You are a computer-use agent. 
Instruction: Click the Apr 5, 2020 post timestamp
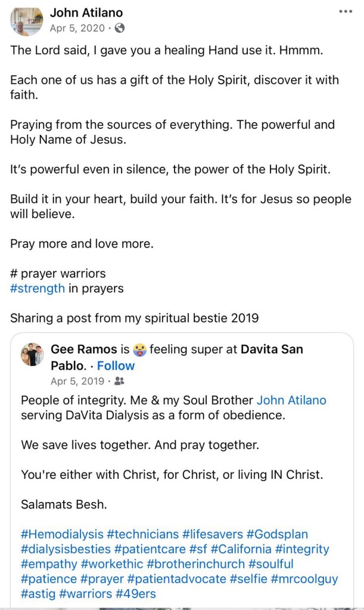coord(77,28)
